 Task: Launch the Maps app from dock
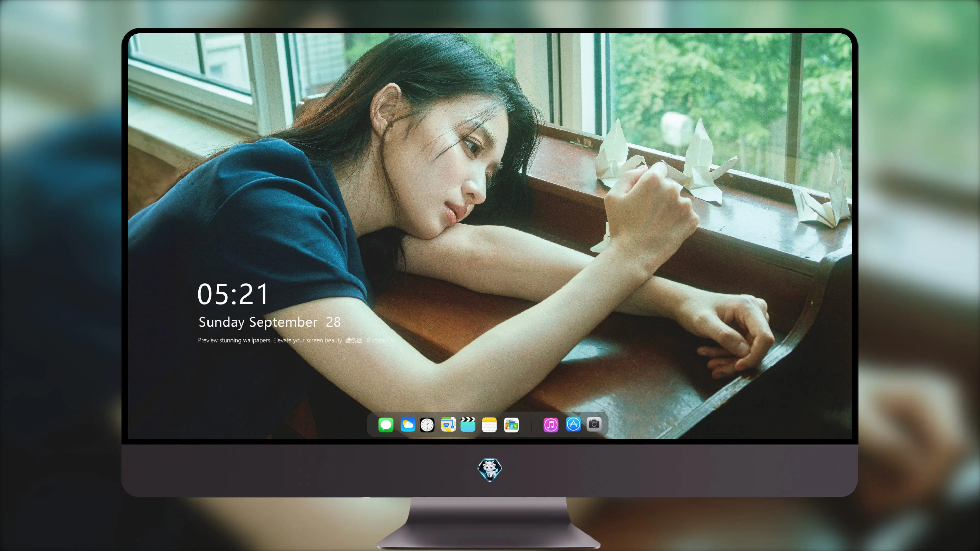pyautogui.click(x=448, y=425)
